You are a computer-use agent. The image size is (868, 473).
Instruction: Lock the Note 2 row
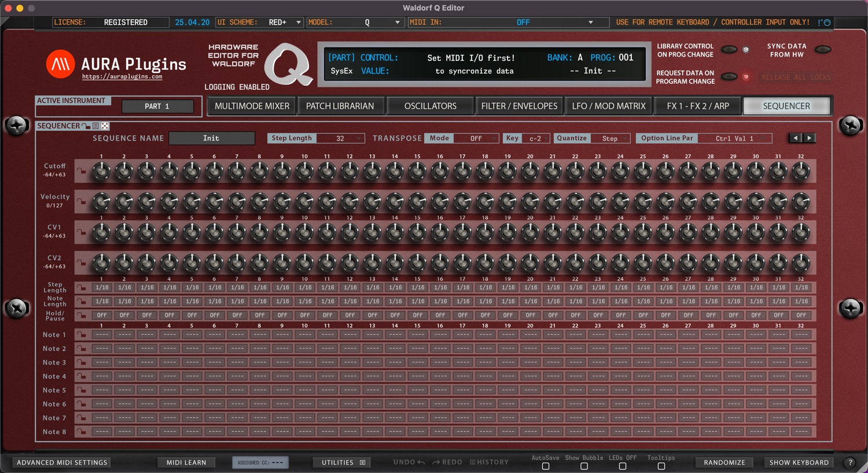[x=82, y=349]
